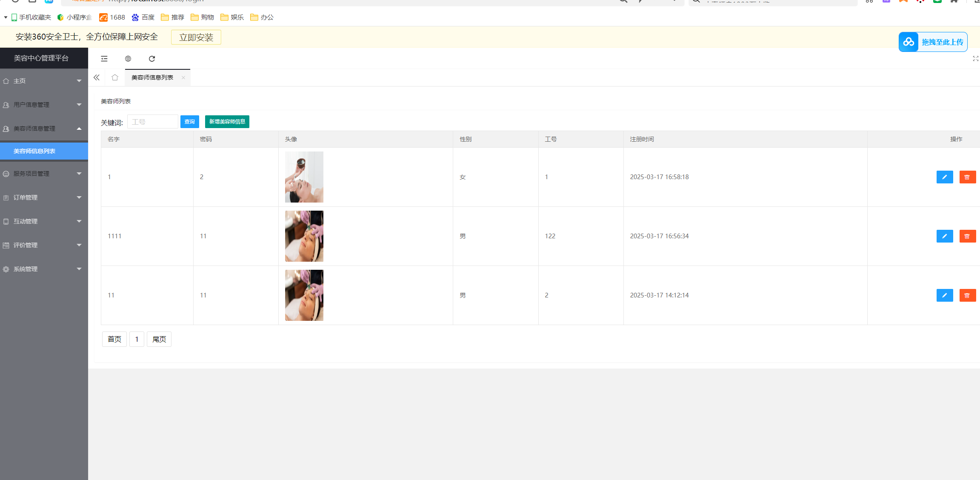Click the 查询 search button
This screenshot has height=480, width=980.
click(189, 122)
